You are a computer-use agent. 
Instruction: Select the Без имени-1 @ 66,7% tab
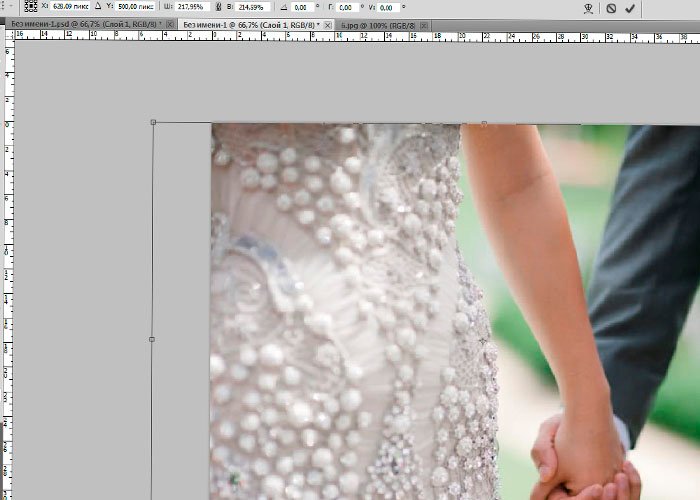click(249, 22)
